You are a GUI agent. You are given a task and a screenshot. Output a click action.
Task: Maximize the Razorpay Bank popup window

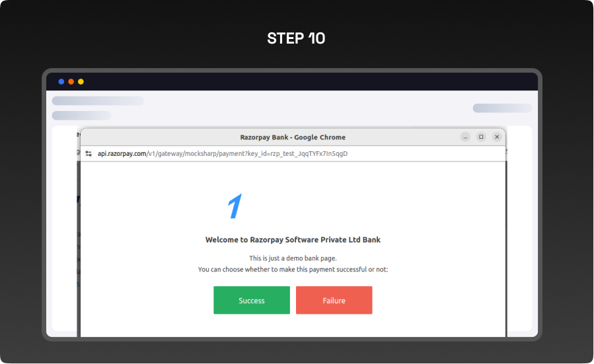(x=481, y=137)
